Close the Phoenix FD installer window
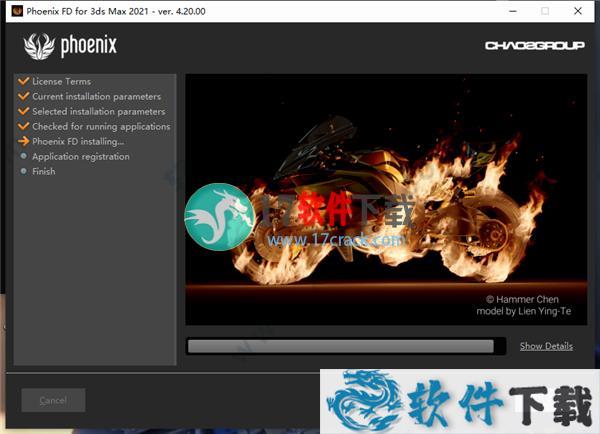The width and height of the screenshot is (600, 434). [x=578, y=11]
